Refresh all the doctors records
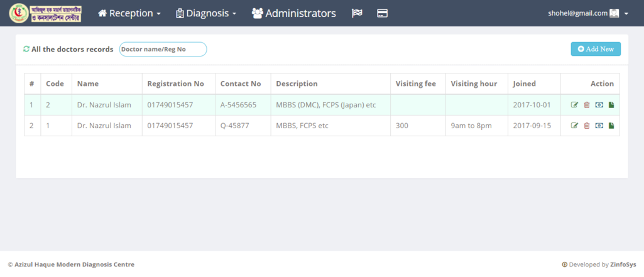The image size is (644, 277). coord(26,49)
